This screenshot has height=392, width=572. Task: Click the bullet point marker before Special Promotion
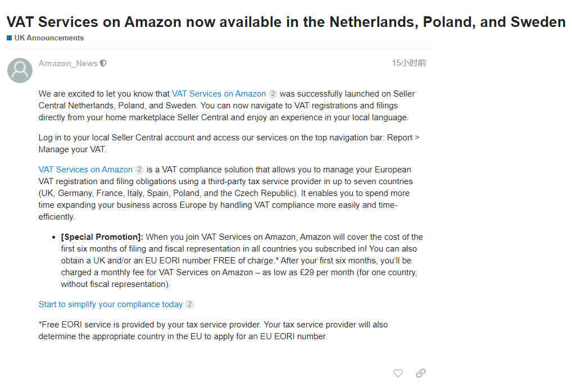(53, 237)
